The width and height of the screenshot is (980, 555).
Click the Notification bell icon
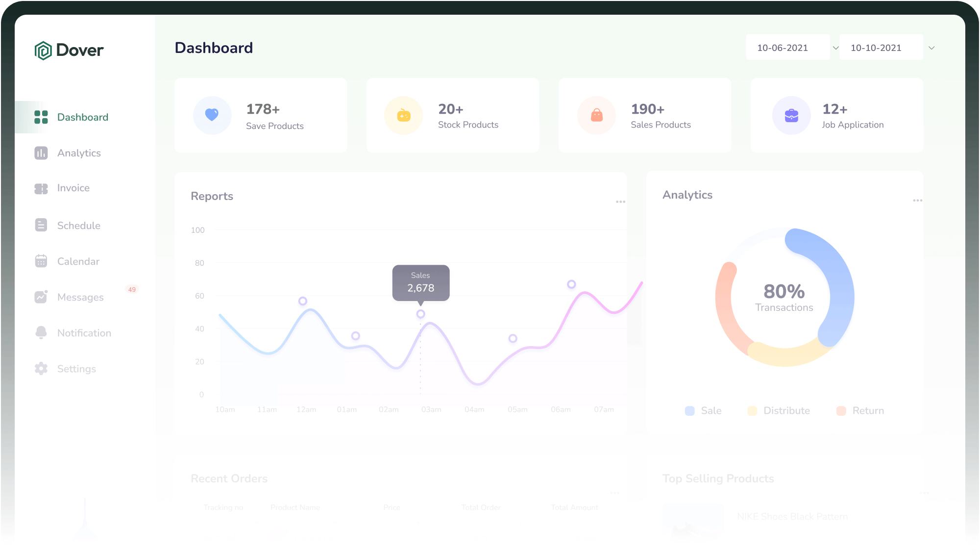click(41, 333)
